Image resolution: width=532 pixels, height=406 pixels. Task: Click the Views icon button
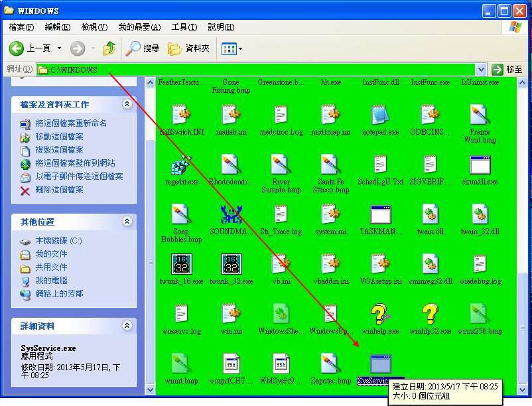tap(229, 49)
